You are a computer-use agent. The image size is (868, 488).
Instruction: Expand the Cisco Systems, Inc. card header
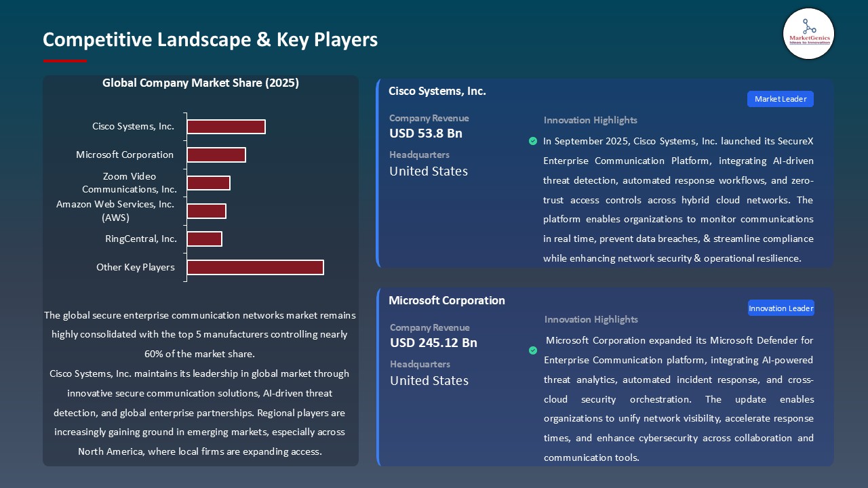click(437, 91)
